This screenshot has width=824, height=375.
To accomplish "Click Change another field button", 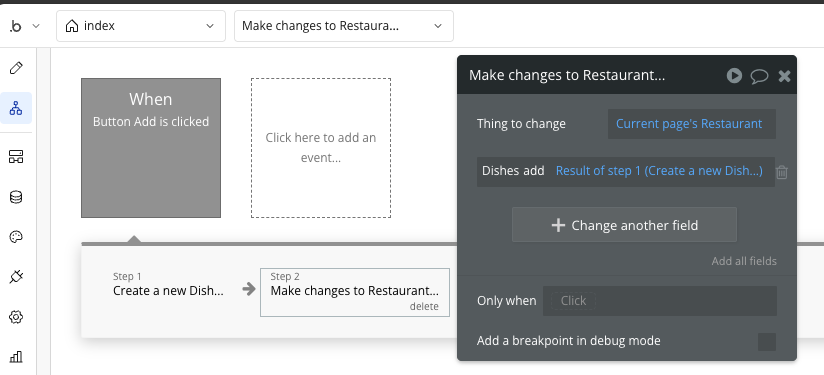I will [x=624, y=225].
